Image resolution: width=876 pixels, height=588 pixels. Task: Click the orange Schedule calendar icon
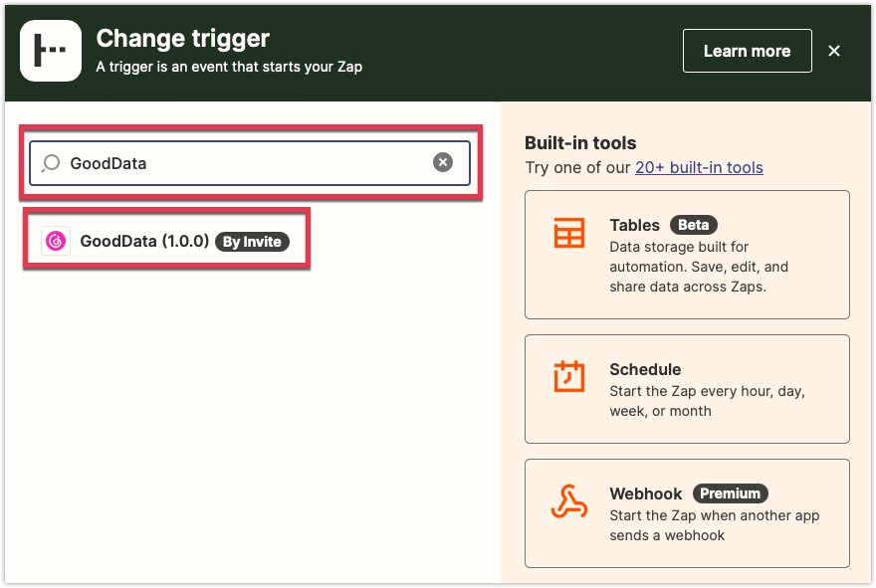(568, 376)
